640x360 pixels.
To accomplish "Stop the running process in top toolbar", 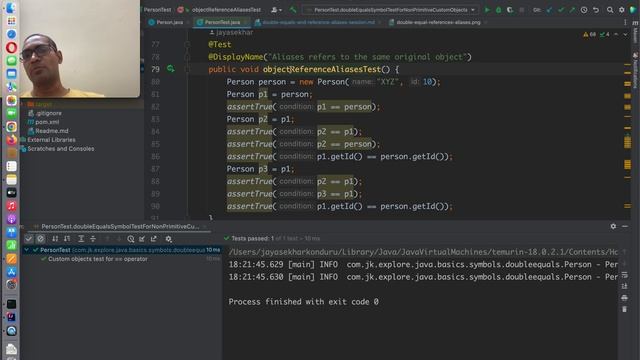I will point(521,10).
